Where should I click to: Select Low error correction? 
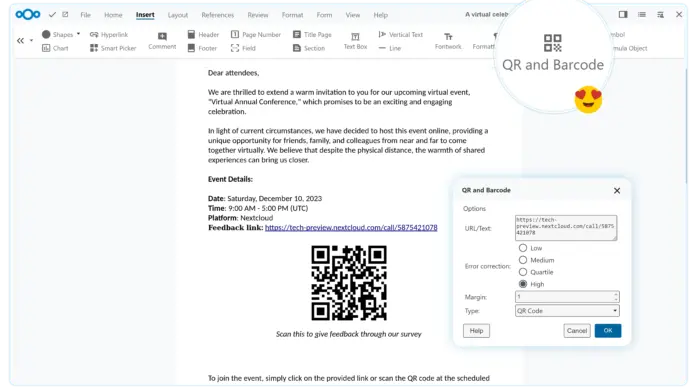pyautogui.click(x=523, y=248)
